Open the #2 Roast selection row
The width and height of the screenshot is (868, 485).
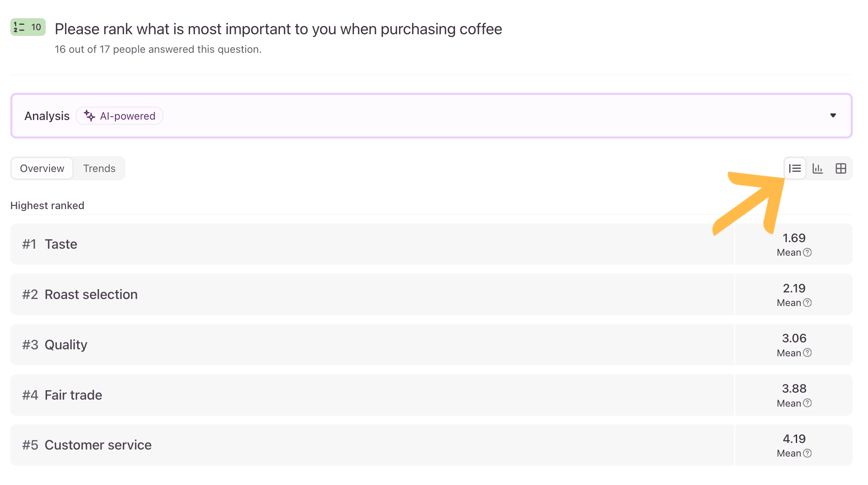pos(431,294)
